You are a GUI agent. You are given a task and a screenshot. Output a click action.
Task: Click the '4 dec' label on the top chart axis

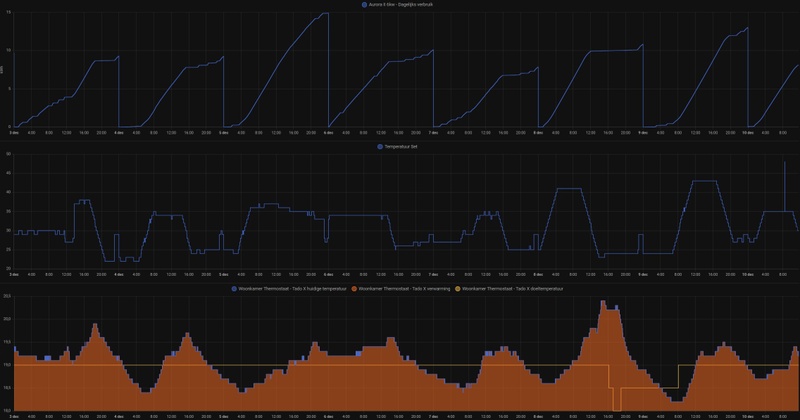tap(119, 133)
